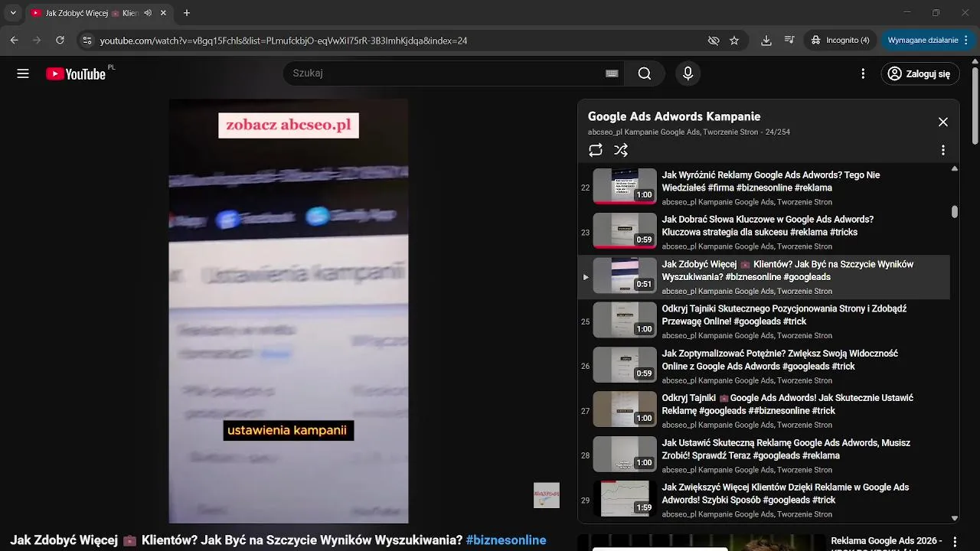
Task: Open playlist options three-dot menu
Action: click(x=943, y=150)
